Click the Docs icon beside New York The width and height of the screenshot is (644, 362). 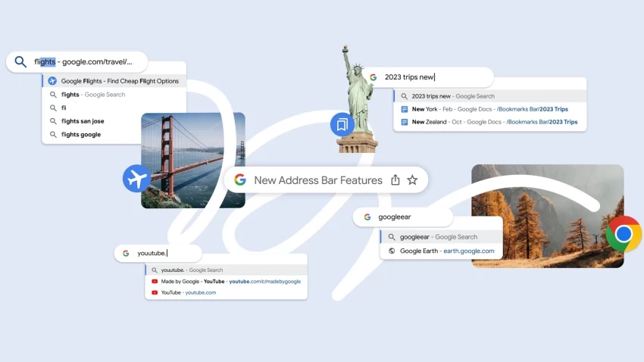click(x=404, y=109)
